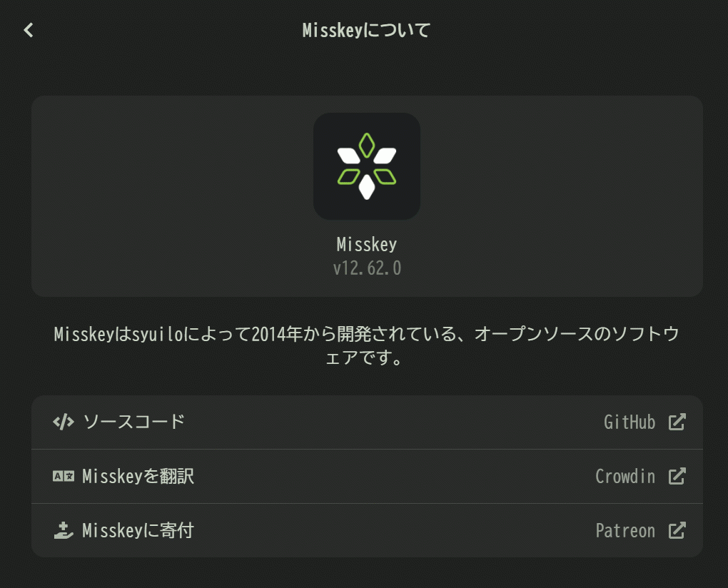Image resolution: width=728 pixels, height=588 pixels.
Task: Open the external link icon beside Crowdin
Action: 677,476
